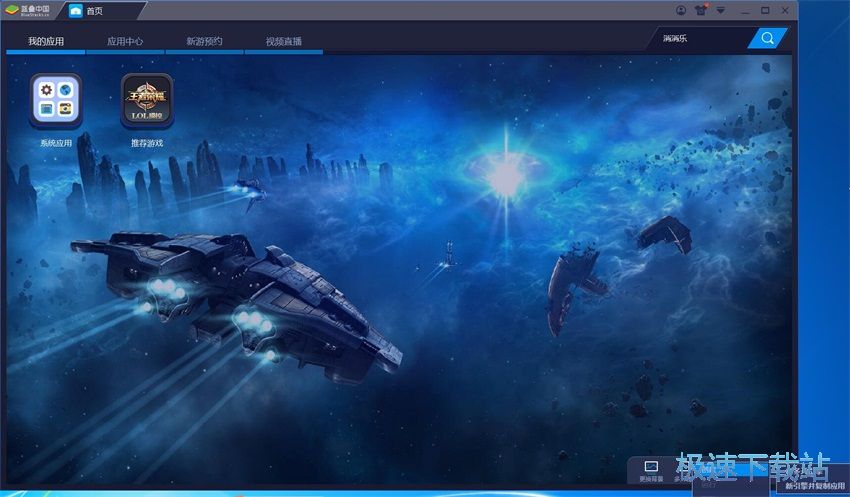Expand the title bar dropdown triangle menu
Image resolution: width=850 pixels, height=497 pixels.
(x=720, y=10)
